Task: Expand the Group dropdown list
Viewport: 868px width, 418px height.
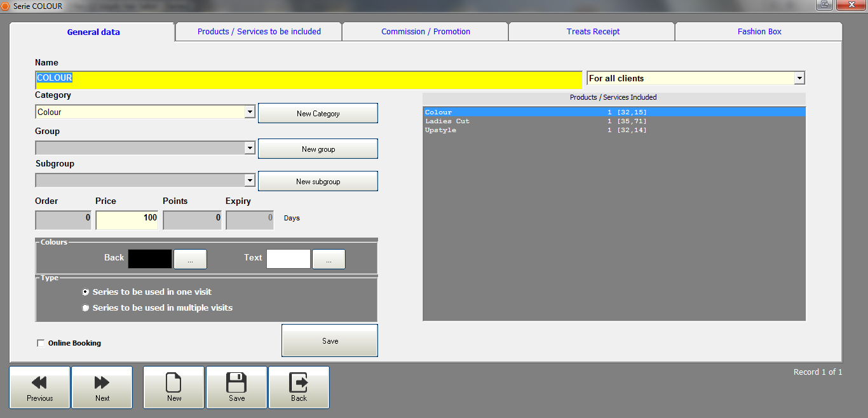Action: pyautogui.click(x=250, y=148)
